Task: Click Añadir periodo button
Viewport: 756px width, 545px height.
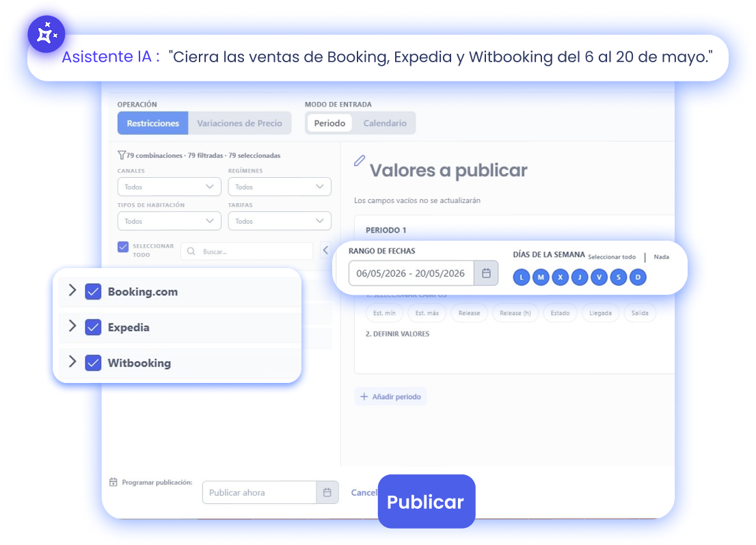Action: (390, 397)
